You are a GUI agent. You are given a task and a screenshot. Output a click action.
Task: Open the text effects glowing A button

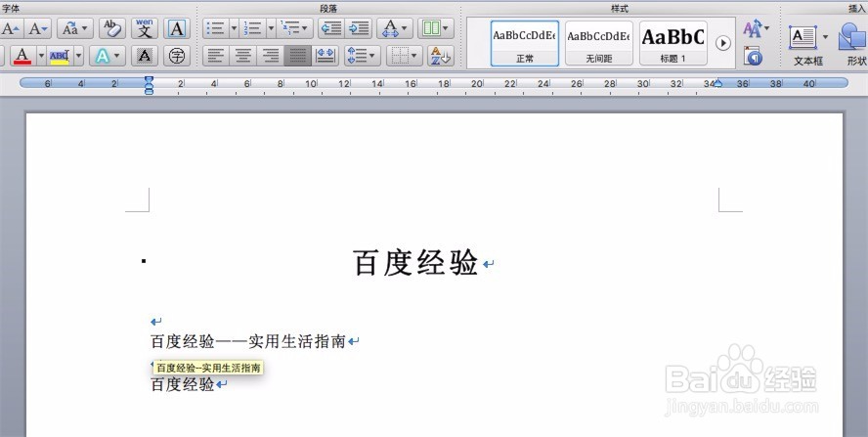[107, 56]
